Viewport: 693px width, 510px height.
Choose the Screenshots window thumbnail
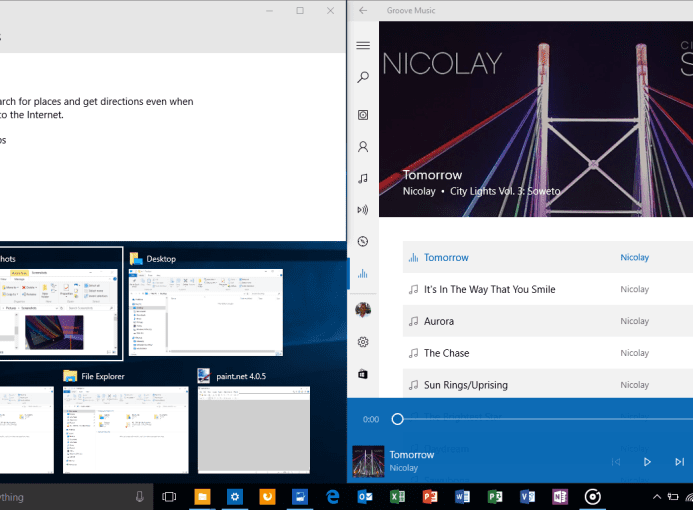coord(59,311)
